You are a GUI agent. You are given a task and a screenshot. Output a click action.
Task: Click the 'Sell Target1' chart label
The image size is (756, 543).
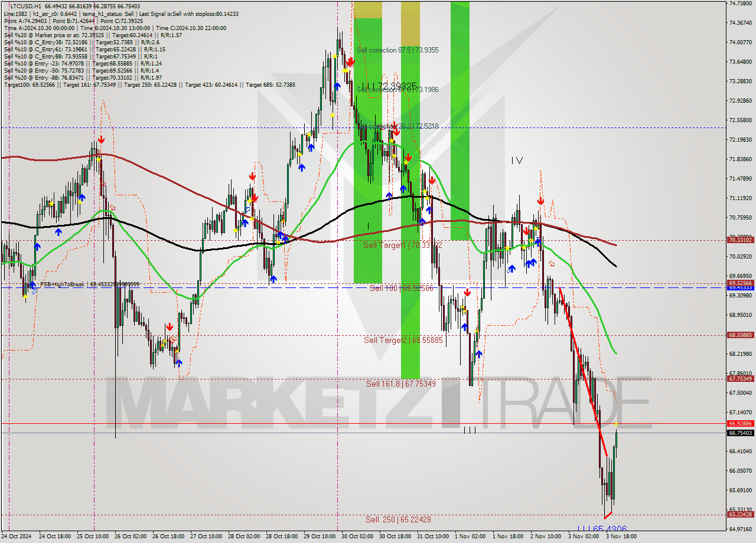click(403, 244)
